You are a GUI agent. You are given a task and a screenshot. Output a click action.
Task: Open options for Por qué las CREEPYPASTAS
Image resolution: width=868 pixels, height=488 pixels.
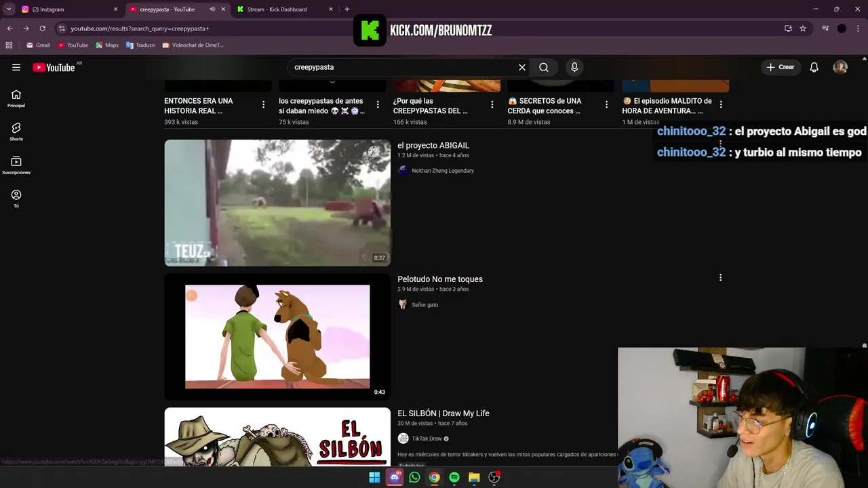[492, 104]
